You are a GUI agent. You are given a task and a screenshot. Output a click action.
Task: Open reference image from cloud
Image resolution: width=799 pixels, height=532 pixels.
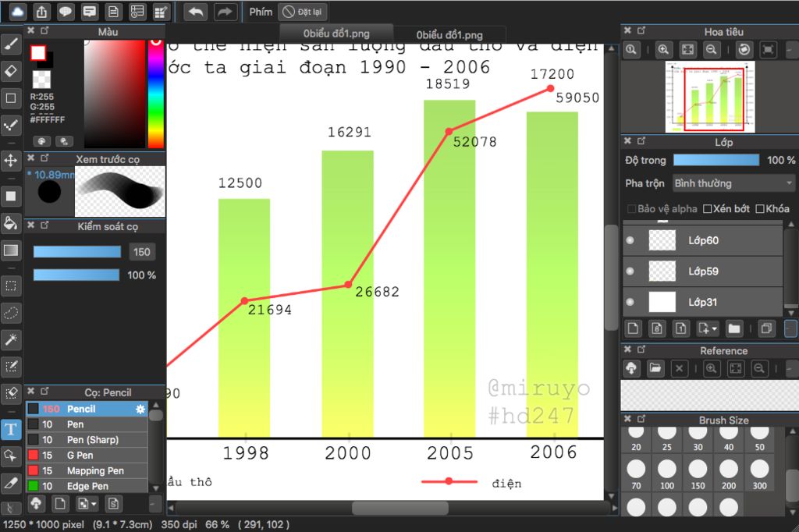tap(631, 368)
